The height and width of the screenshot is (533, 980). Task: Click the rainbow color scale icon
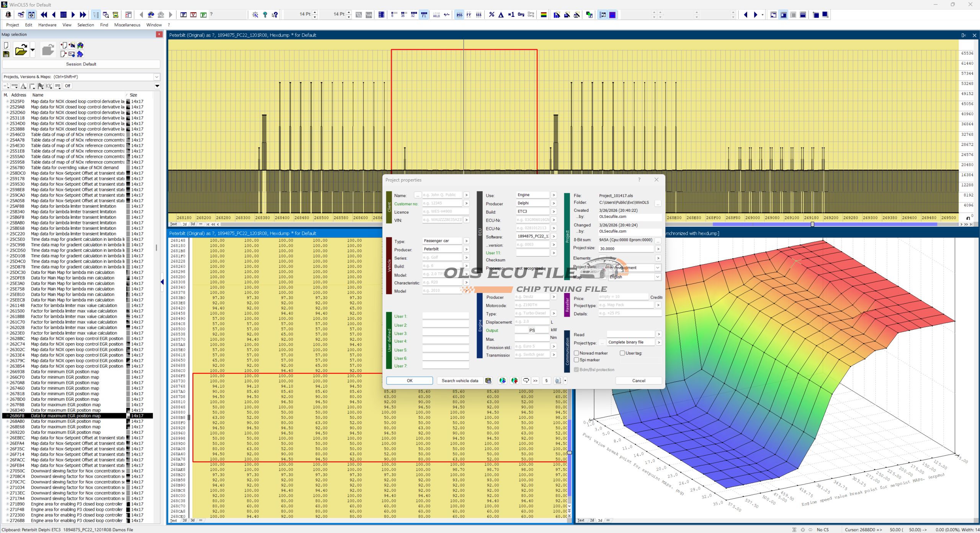pos(544,15)
